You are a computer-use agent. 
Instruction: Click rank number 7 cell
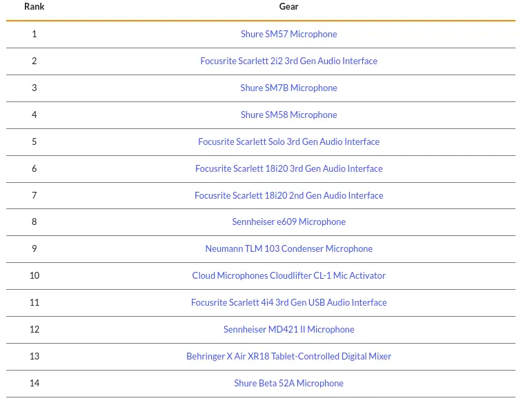click(35, 196)
